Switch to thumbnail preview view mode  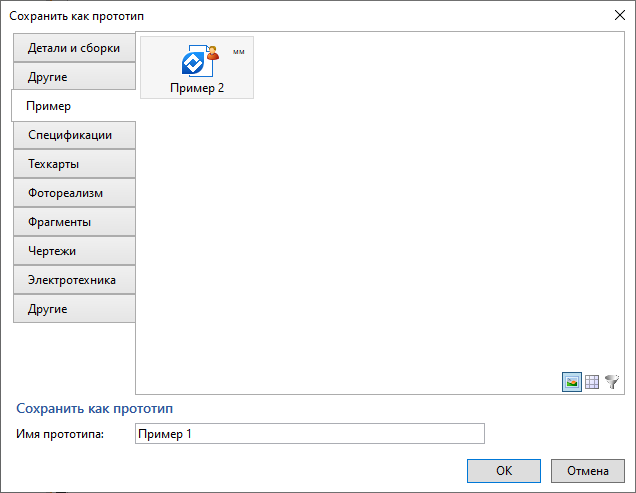pyautogui.click(x=572, y=381)
